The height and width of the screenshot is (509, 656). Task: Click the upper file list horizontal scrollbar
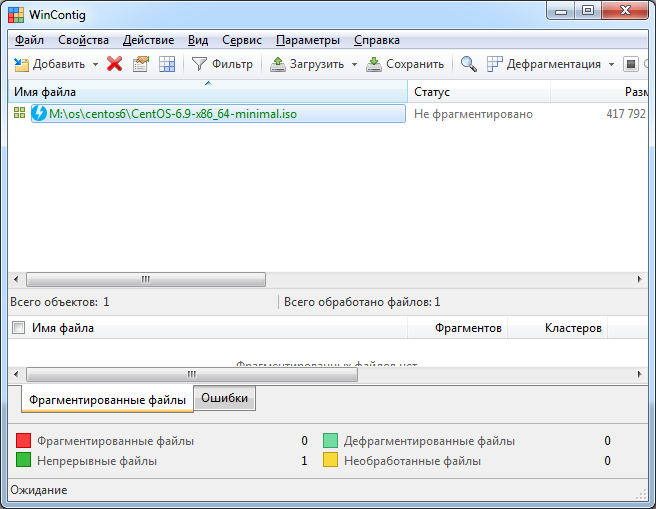(146, 280)
